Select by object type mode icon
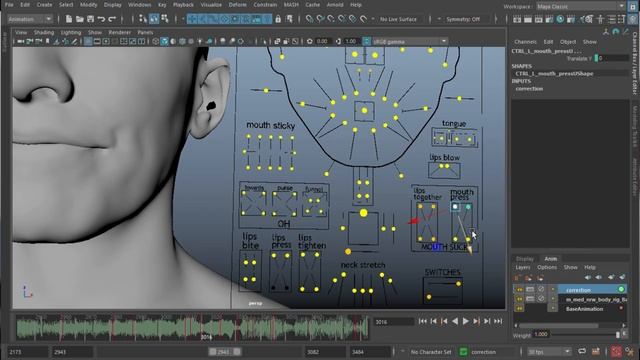The height and width of the screenshot is (360, 640). click(154, 19)
